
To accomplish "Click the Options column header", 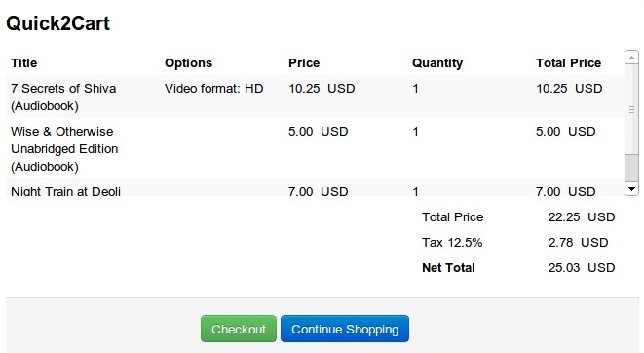I will (188, 62).
